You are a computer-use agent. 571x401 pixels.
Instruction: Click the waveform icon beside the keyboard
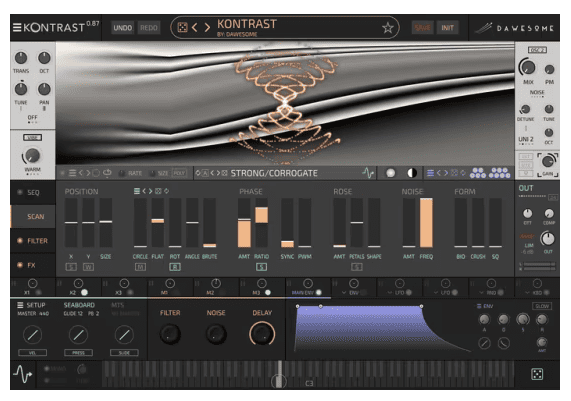click(23, 374)
